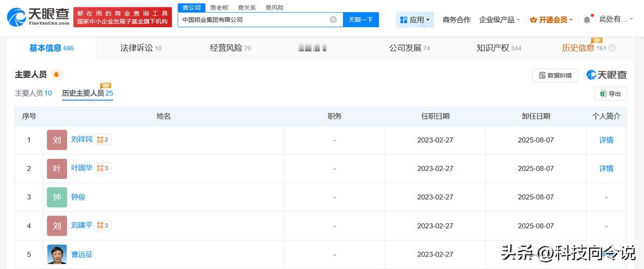644x269 pixels.
Task: Click the 刘 avatar for 刘建平
Action: click(57, 226)
